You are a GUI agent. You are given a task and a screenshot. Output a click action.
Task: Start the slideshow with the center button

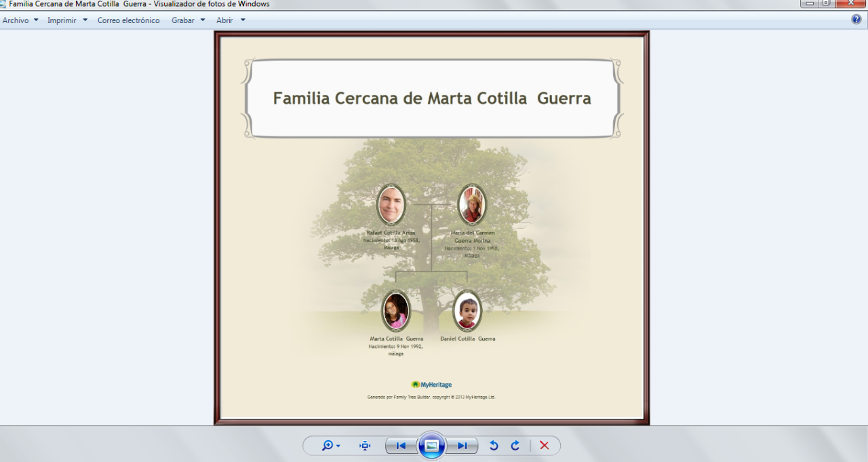click(432, 446)
